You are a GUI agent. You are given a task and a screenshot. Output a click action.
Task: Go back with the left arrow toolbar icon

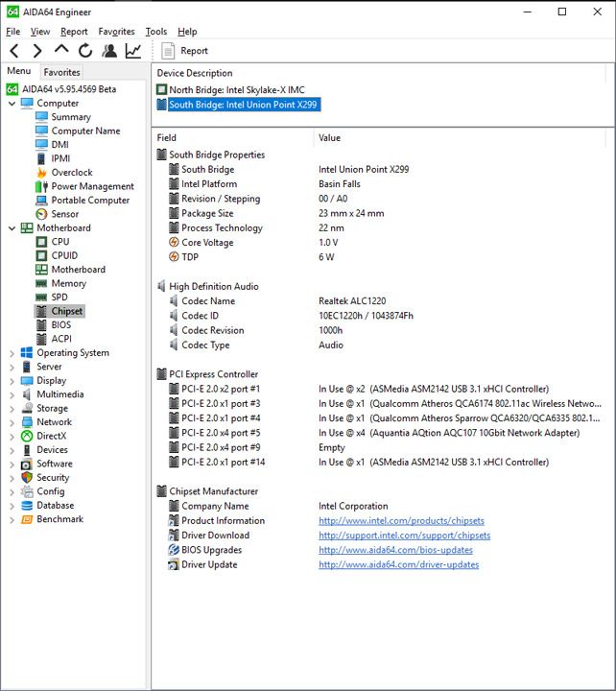tap(14, 51)
